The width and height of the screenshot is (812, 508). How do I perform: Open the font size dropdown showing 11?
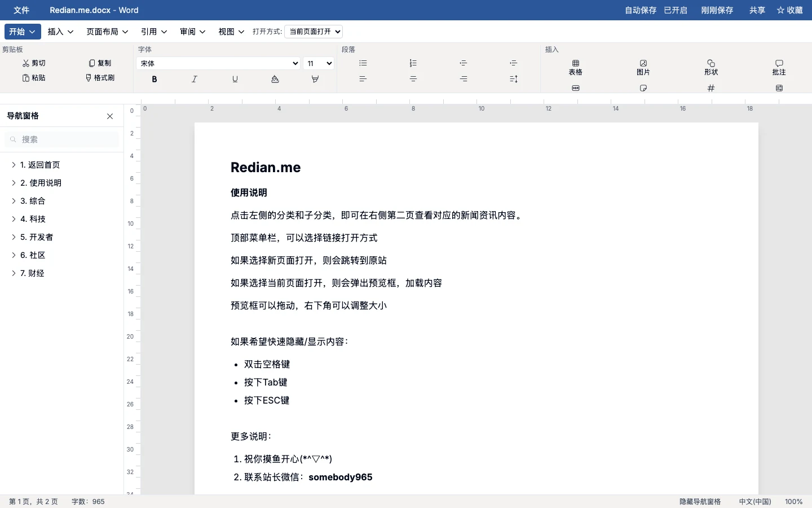click(319, 63)
